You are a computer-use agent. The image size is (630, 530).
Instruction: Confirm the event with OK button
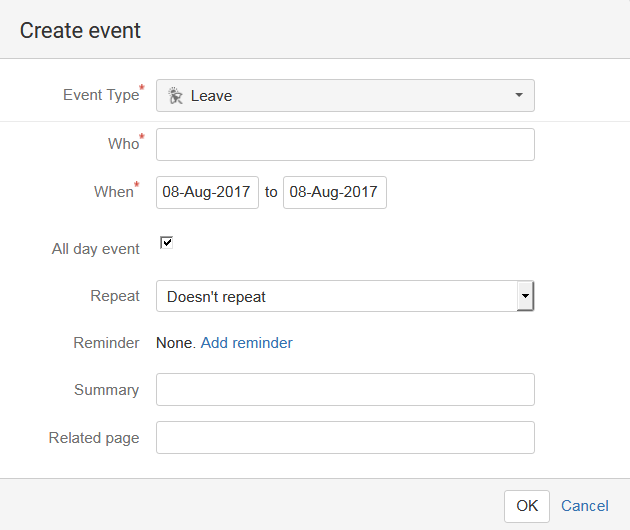click(527, 506)
